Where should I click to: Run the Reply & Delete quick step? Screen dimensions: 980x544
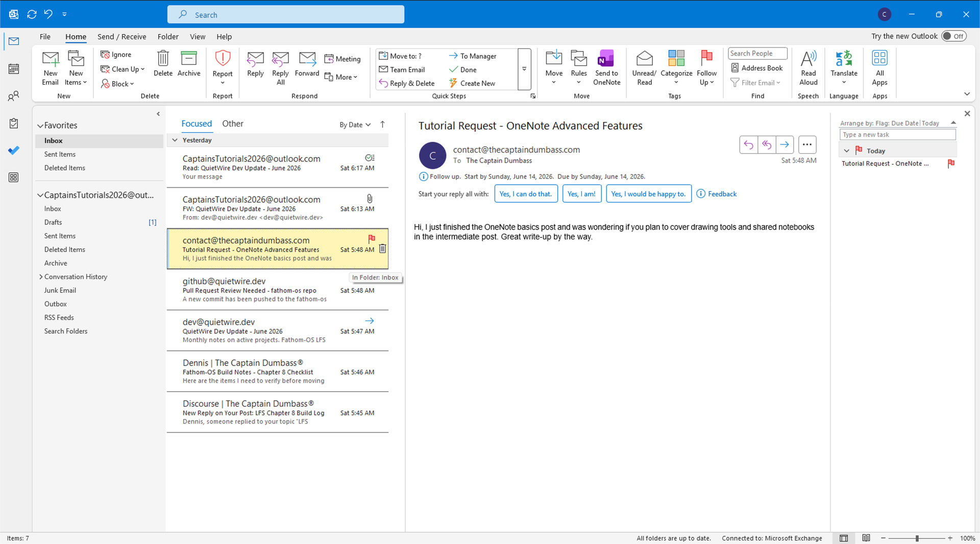pyautogui.click(x=407, y=83)
